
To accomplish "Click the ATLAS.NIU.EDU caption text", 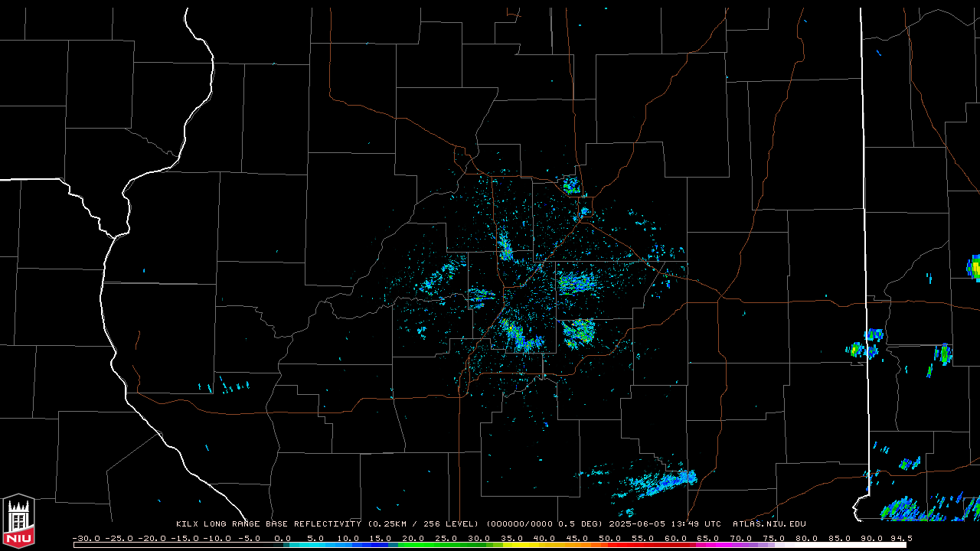I will 769,524.
